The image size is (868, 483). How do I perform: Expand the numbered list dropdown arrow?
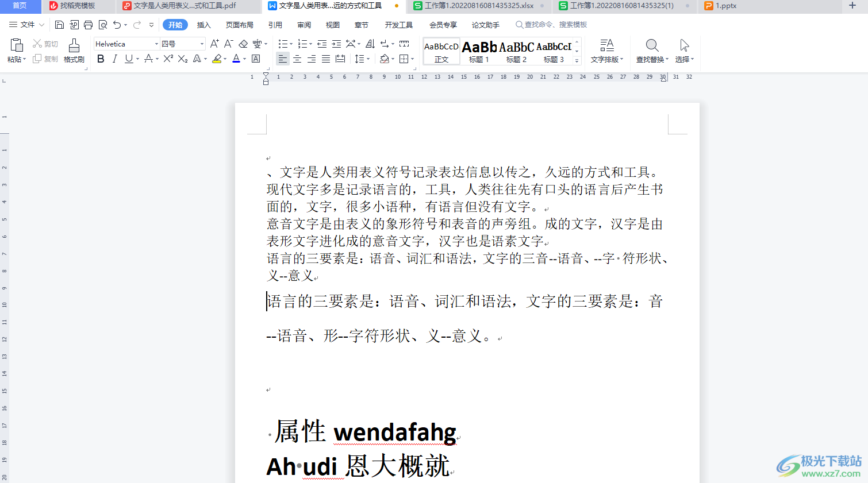pyautogui.click(x=311, y=44)
